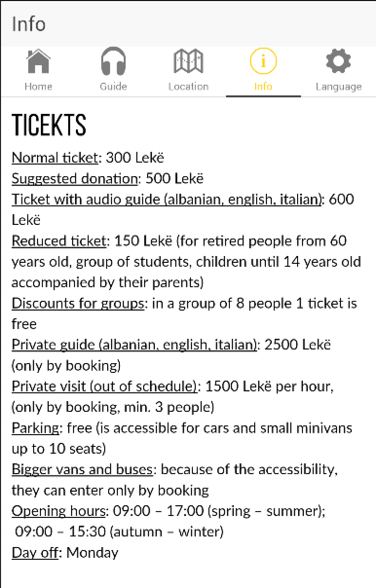Tap the yellow Info circle icon
The width and height of the screenshot is (376, 588).
click(263, 62)
